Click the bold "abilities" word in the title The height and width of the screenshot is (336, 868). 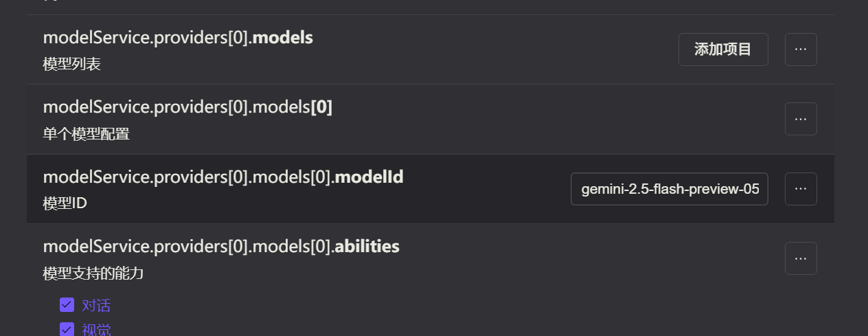point(367,247)
